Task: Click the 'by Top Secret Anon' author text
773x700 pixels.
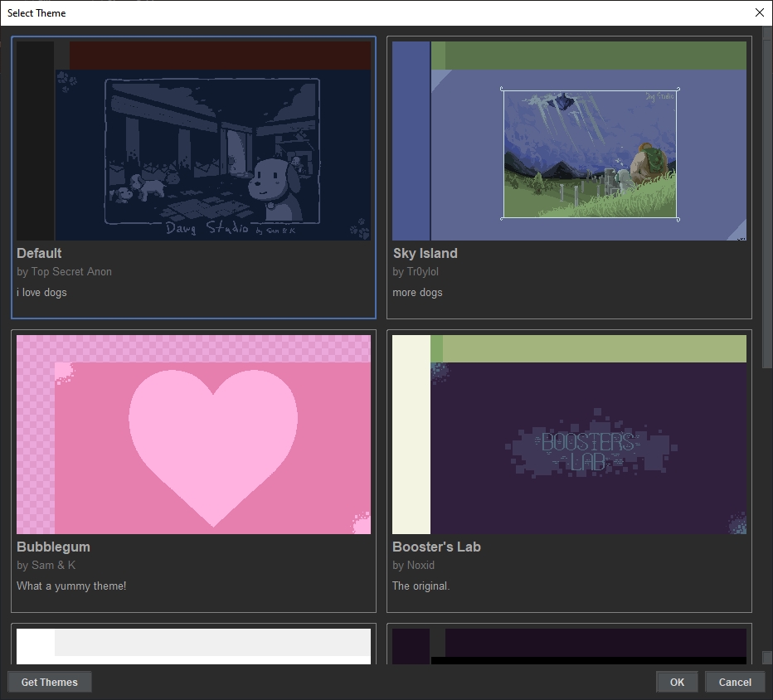Action: pos(64,271)
